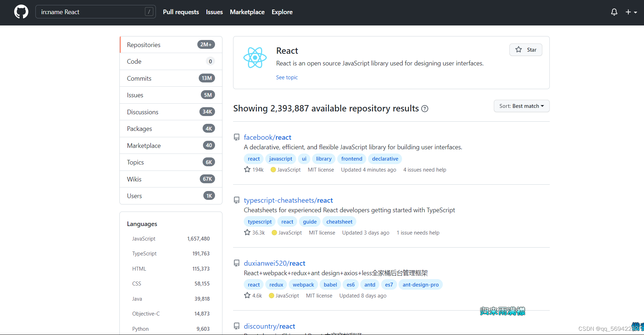644x335 pixels.
Task: Click the star icon for duxianwei520/react
Action: (247, 295)
